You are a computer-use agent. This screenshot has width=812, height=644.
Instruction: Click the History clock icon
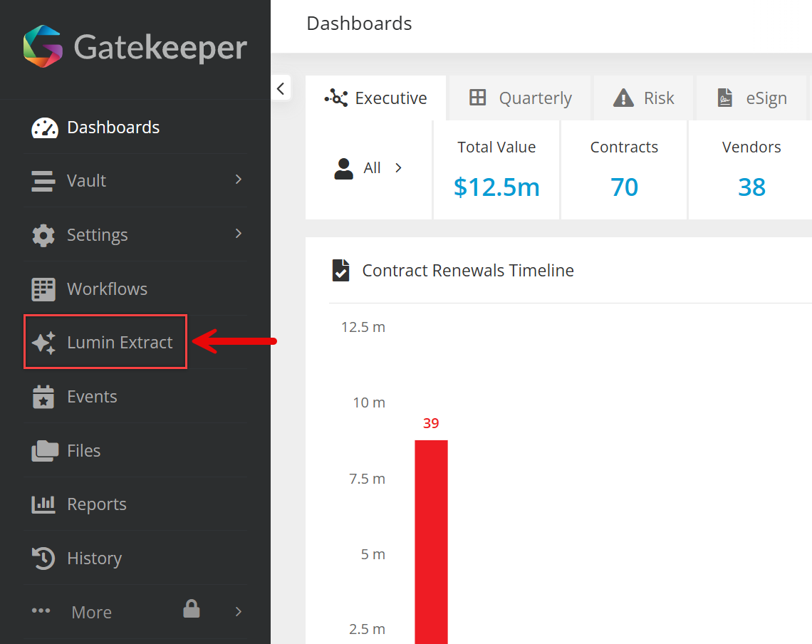click(44, 559)
